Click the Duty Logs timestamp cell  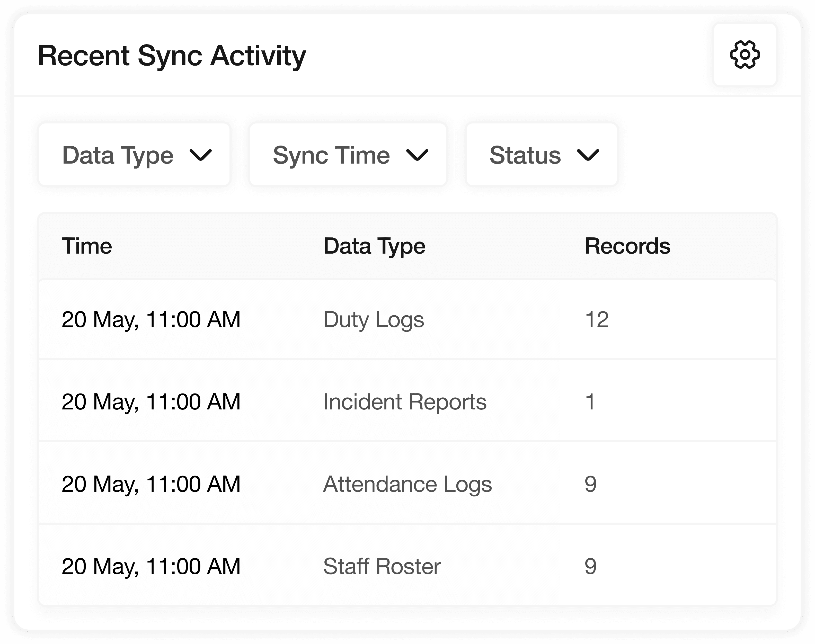click(151, 320)
